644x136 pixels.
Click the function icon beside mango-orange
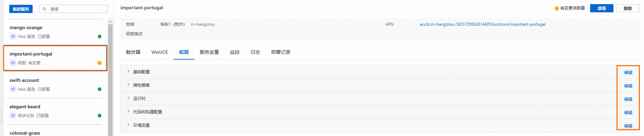pos(13,36)
